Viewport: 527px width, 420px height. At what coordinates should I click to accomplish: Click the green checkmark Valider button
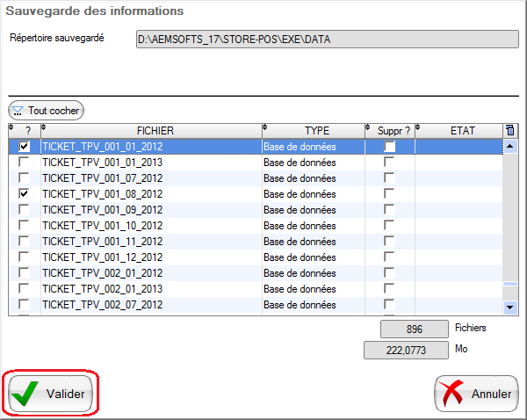(51, 395)
